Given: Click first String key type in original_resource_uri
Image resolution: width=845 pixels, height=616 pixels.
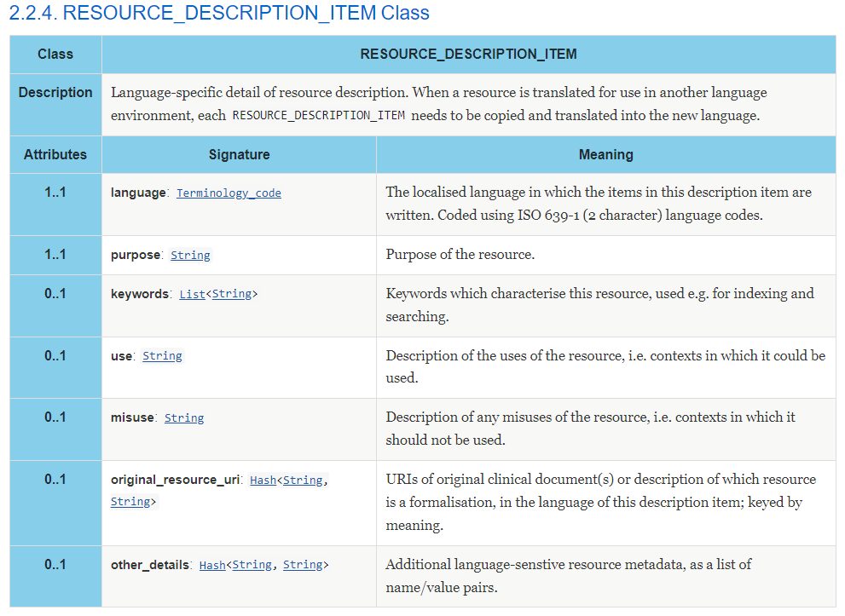Looking at the screenshot, I should coord(303,481).
